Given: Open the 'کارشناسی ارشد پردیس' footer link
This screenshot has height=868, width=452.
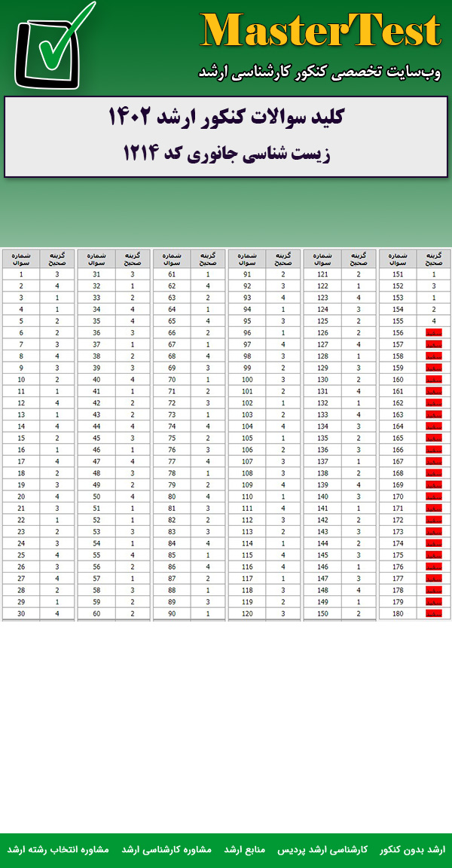Looking at the screenshot, I should (323, 849).
